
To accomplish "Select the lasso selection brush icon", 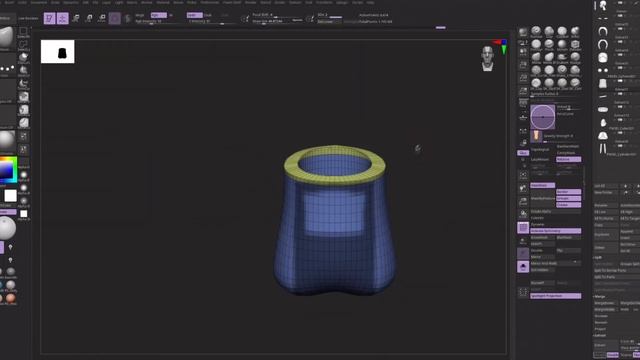I will pyautogui.click(x=23, y=45).
